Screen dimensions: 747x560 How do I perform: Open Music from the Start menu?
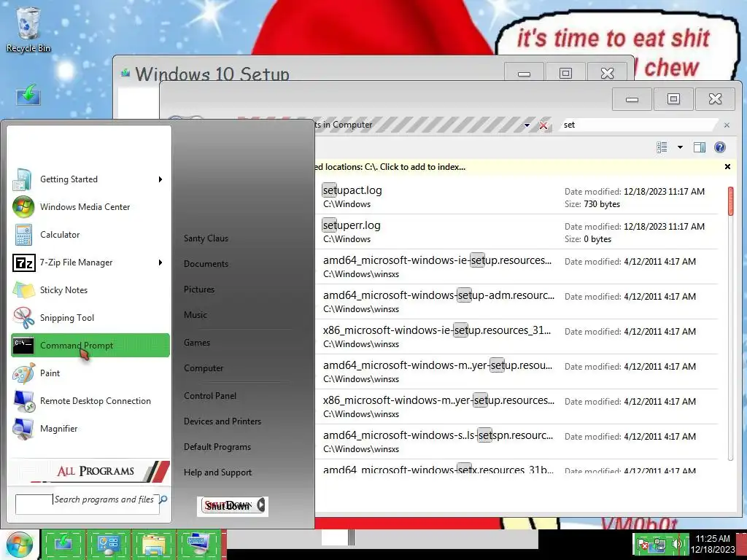(196, 315)
